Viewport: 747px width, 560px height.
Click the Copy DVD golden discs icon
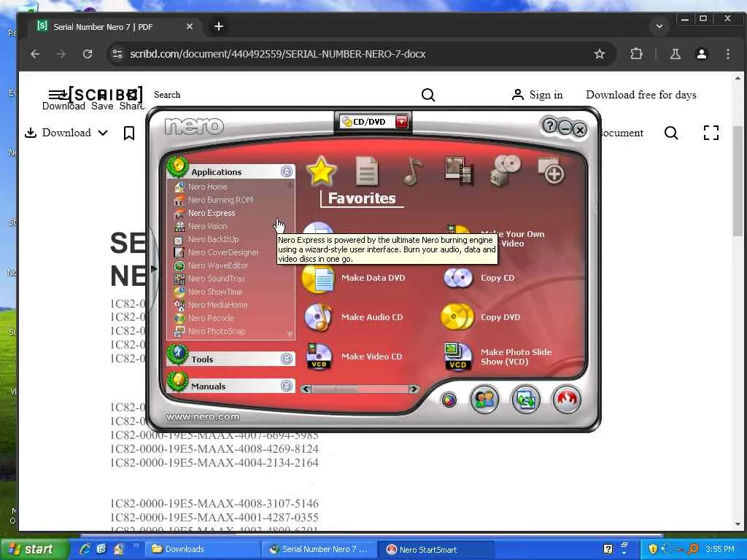click(x=457, y=317)
